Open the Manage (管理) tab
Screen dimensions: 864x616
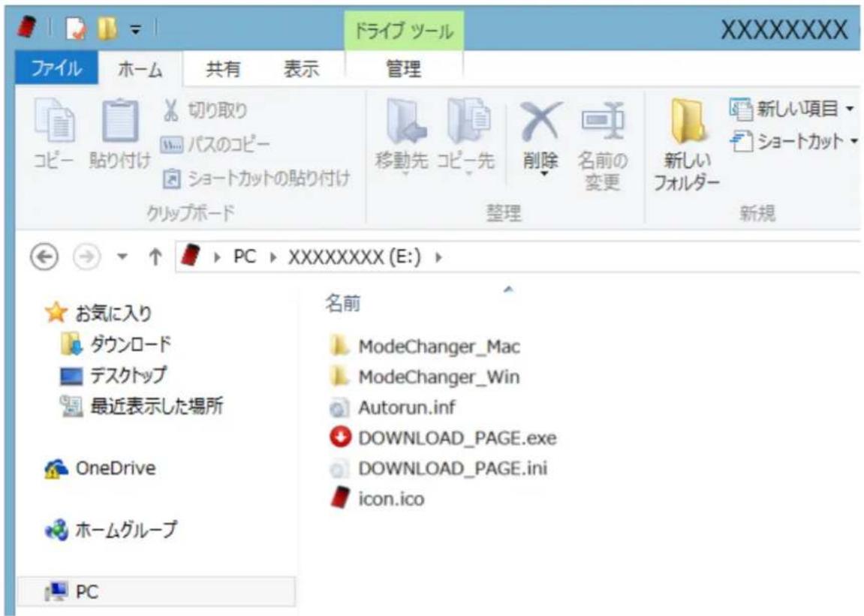[403, 69]
